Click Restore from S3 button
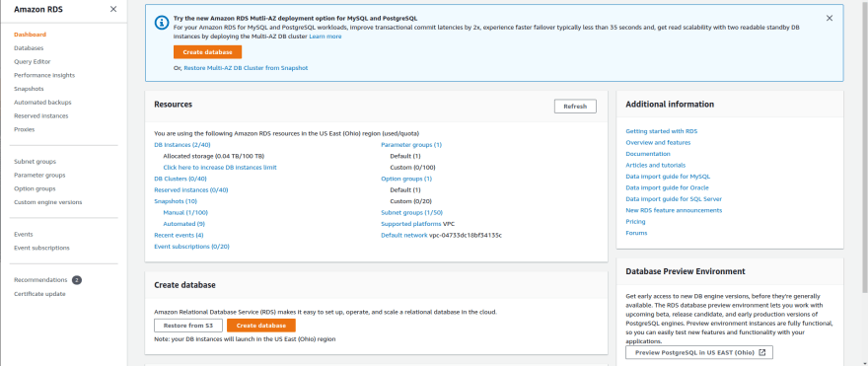Screen dimensions: 868x366 click(x=188, y=326)
